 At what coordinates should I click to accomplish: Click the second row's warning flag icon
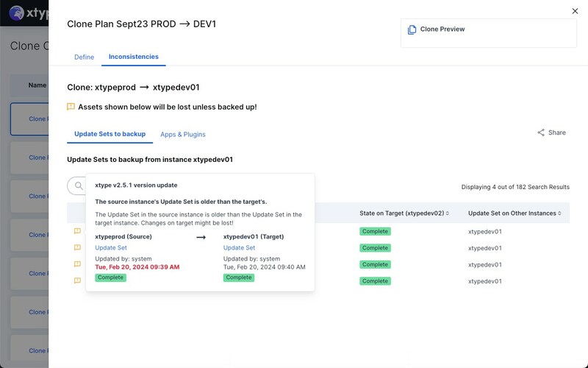77,248
